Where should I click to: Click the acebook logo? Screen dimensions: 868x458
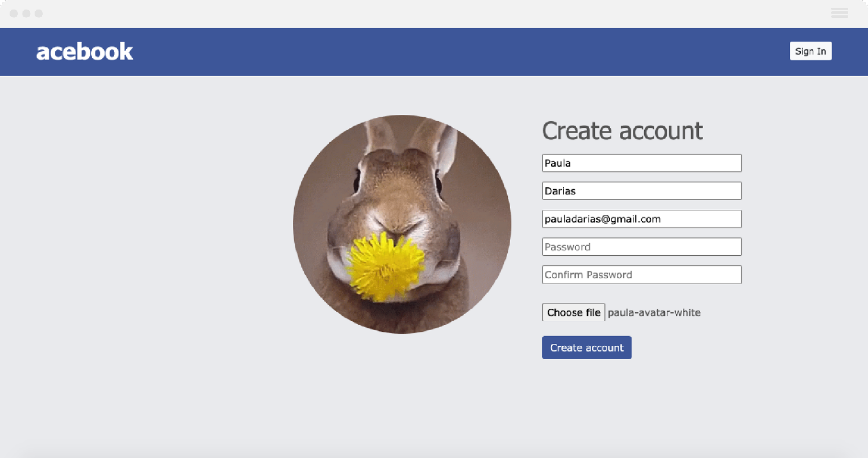tap(84, 52)
